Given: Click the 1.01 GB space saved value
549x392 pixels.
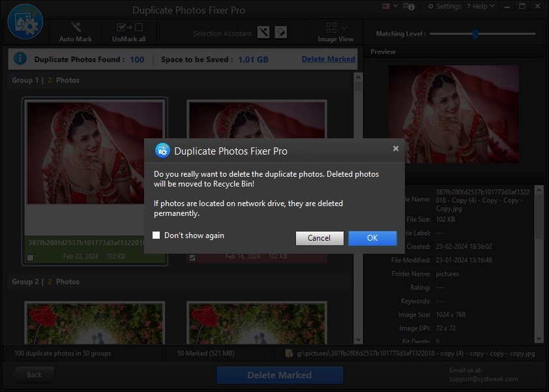Looking at the screenshot, I should [x=253, y=59].
